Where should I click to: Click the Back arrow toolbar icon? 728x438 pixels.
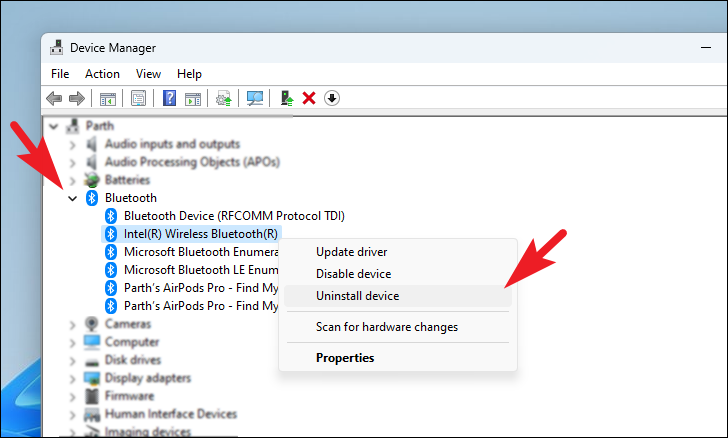pos(54,98)
